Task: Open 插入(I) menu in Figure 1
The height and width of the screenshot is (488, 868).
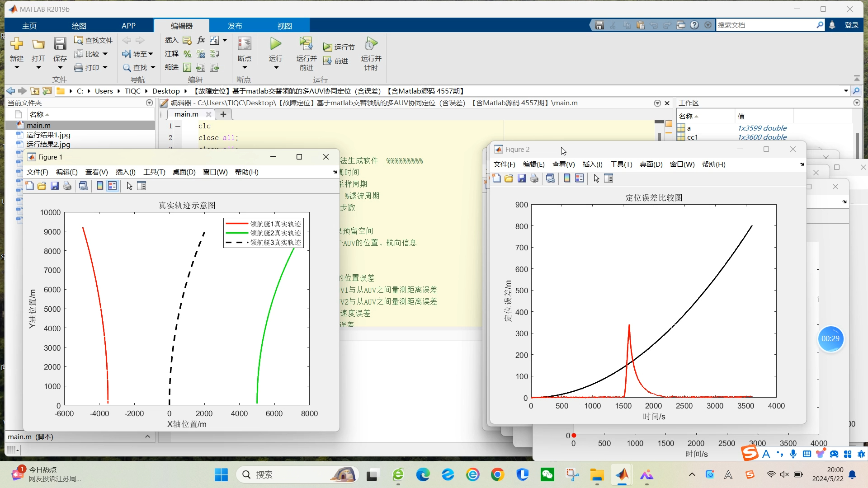Action: point(125,172)
